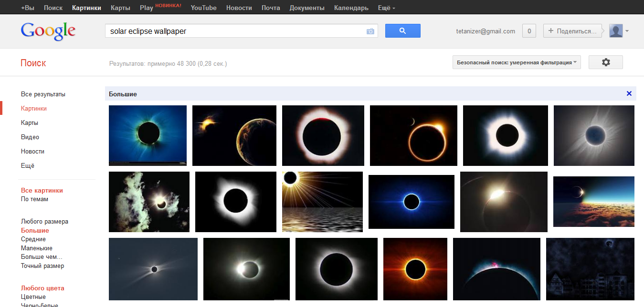
Task: Expand the Ещё menu in top bar
Action: pos(386,8)
